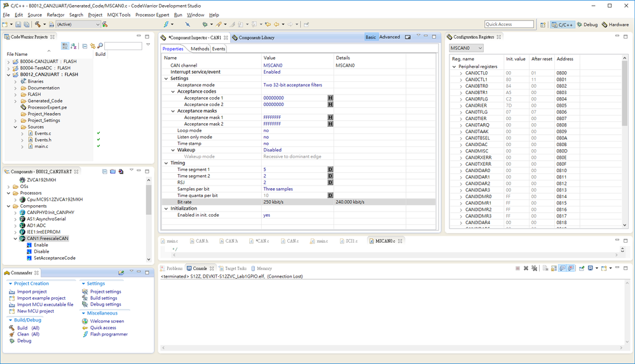This screenshot has width=635, height=364.
Task: Expand the B0004-CAN2UART project node
Action: [8, 62]
